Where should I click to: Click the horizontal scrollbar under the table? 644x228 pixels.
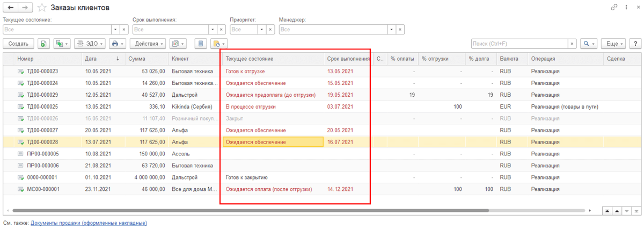pos(250,210)
